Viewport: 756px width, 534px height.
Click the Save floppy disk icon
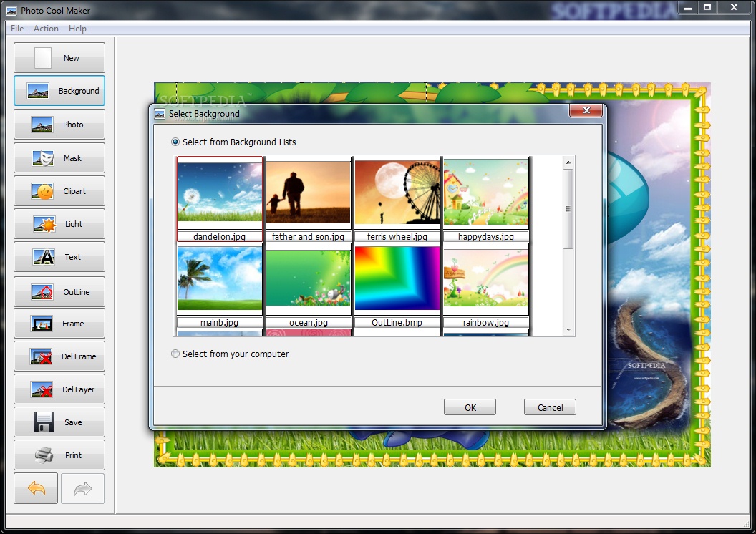click(44, 422)
